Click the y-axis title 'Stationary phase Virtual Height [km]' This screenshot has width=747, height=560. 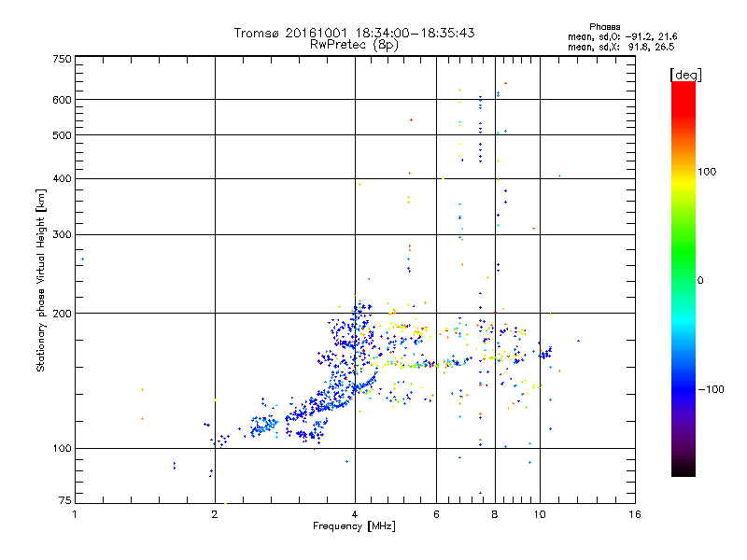tap(40, 280)
